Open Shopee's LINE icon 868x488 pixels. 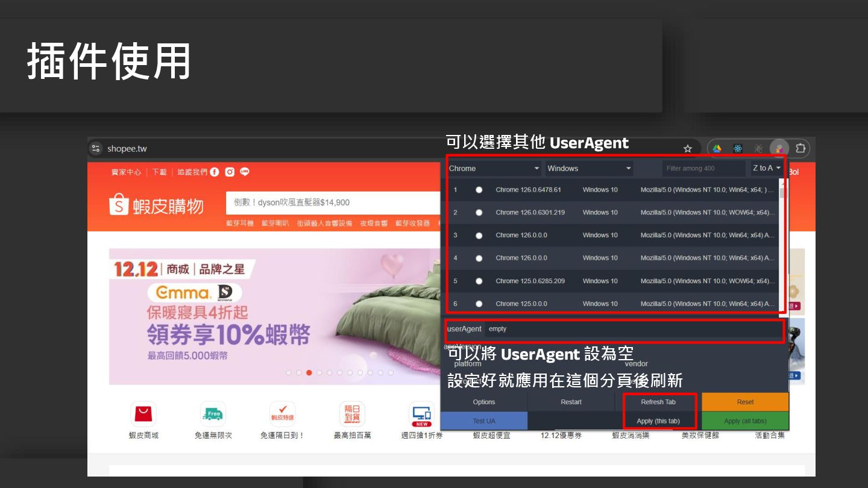[245, 172]
